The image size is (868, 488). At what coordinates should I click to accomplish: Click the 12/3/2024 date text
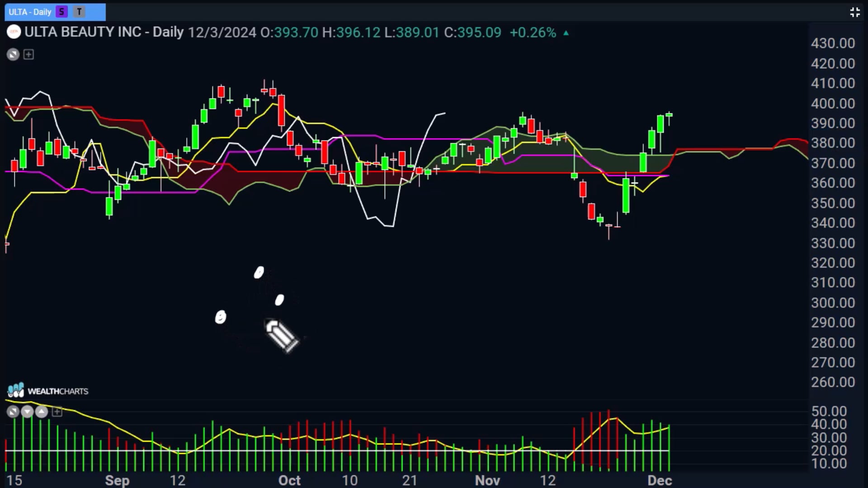pyautogui.click(x=222, y=33)
